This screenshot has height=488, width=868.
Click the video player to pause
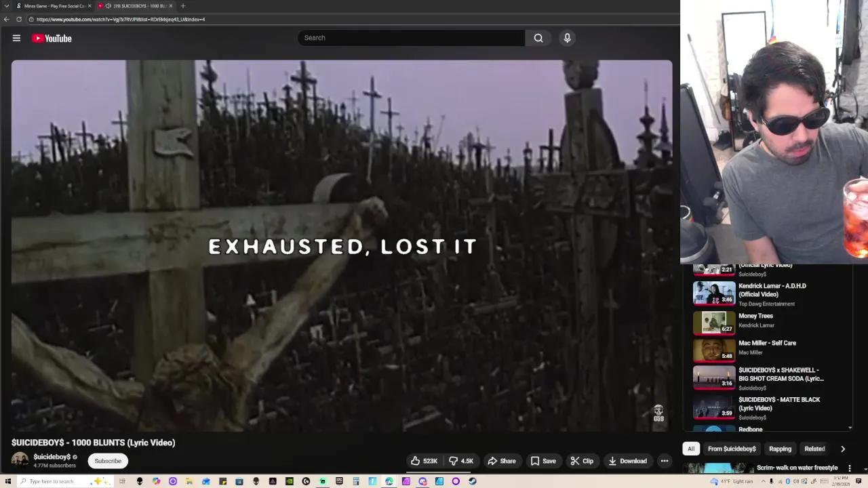coord(342,245)
